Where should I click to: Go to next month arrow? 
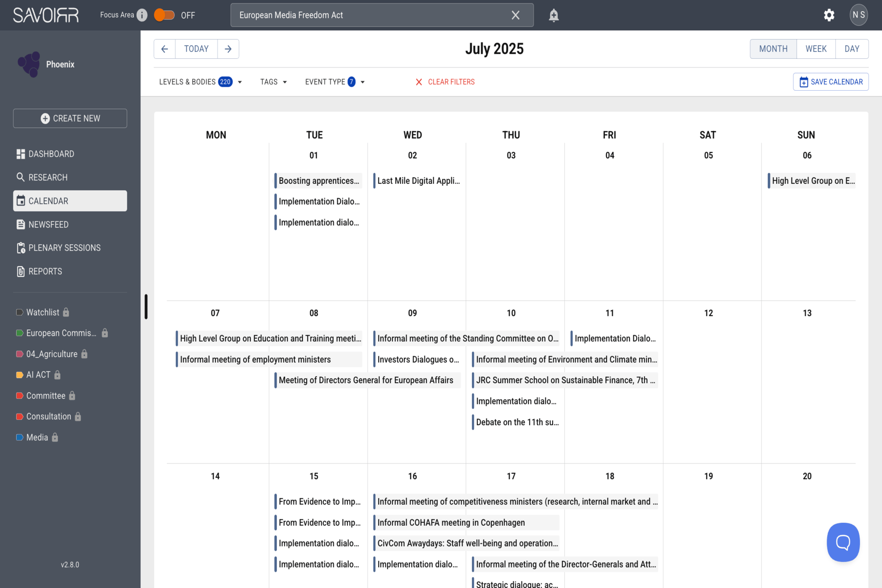228,49
